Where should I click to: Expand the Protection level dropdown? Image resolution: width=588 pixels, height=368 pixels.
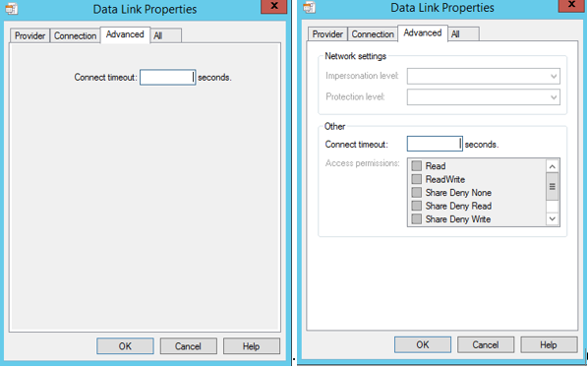484,97
